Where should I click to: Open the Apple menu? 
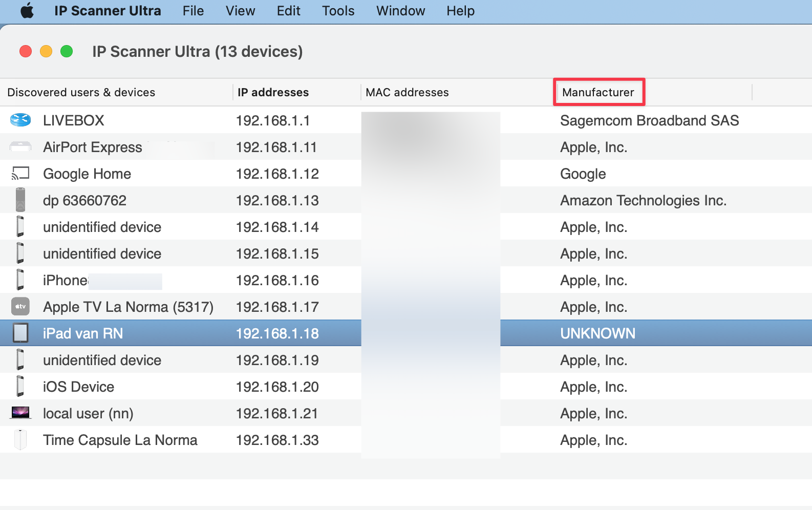pyautogui.click(x=27, y=11)
